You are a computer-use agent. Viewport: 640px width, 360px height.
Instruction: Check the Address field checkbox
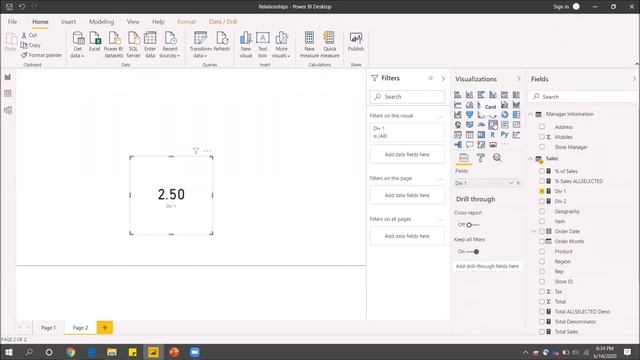click(542, 127)
